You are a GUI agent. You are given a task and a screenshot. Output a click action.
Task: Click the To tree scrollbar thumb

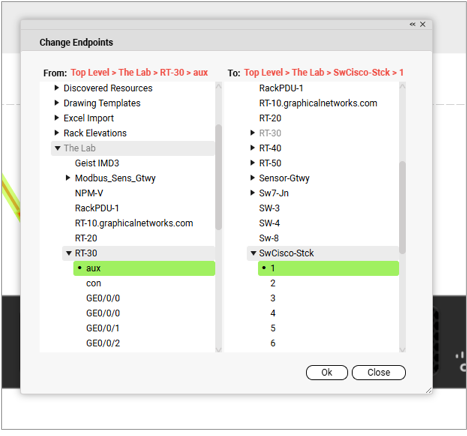(403, 208)
